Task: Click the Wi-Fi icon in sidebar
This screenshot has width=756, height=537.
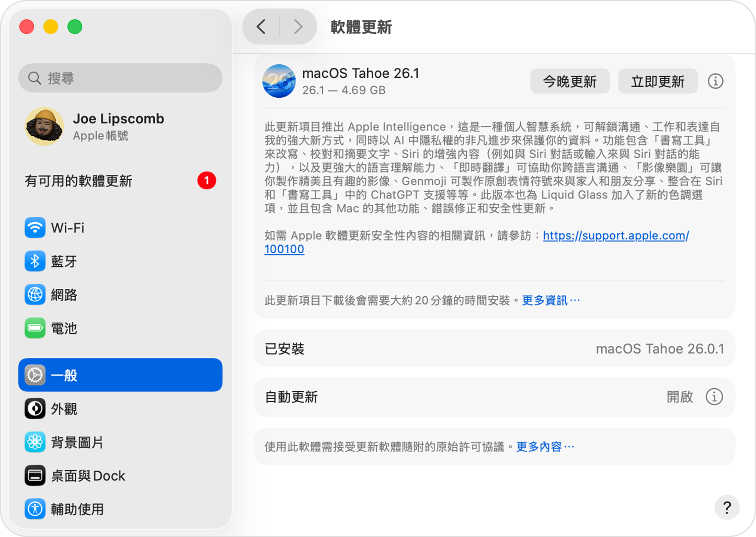Action: [35, 228]
